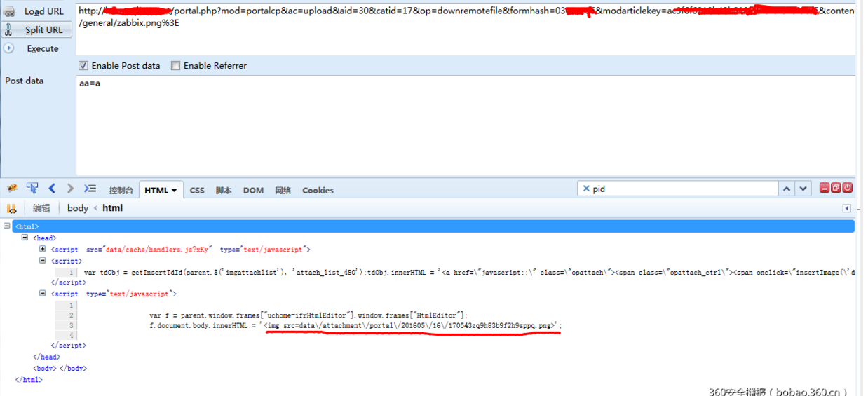Open the command line toggle icon
This screenshot has height=396, width=868.
pos(90,189)
